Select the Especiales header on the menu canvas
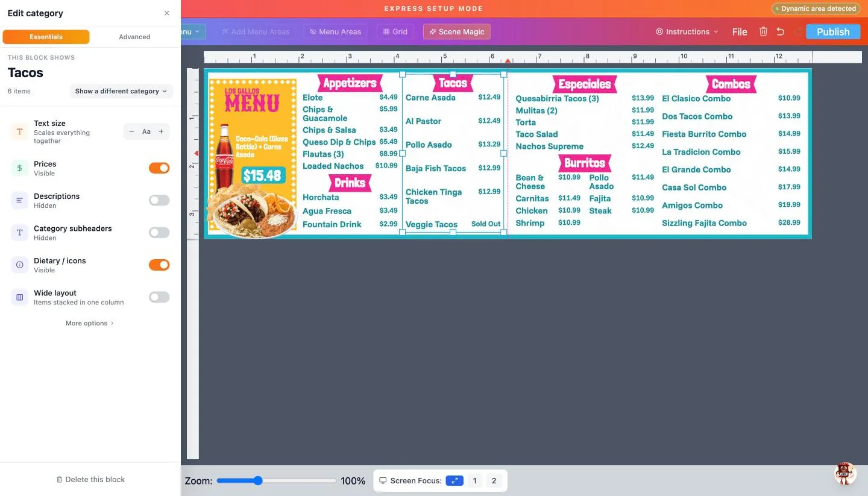Viewport: 868px width, 496px height. tap(585, 84)
